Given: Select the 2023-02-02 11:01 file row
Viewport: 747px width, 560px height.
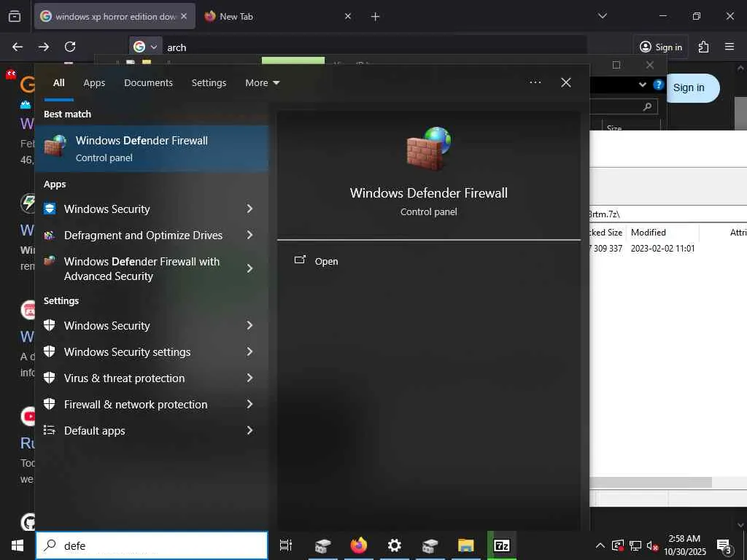Looking at the screenshot, I should [x=668, y=249].
